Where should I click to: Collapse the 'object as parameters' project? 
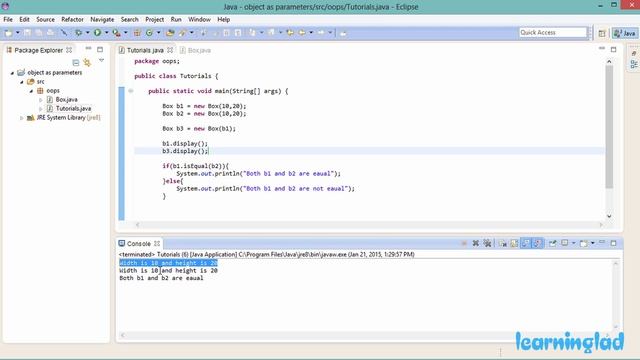(12, 73)
